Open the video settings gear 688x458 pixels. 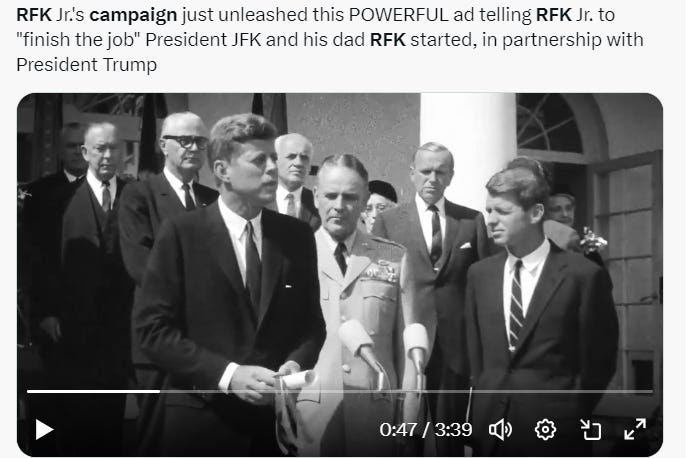click(545, 429)
